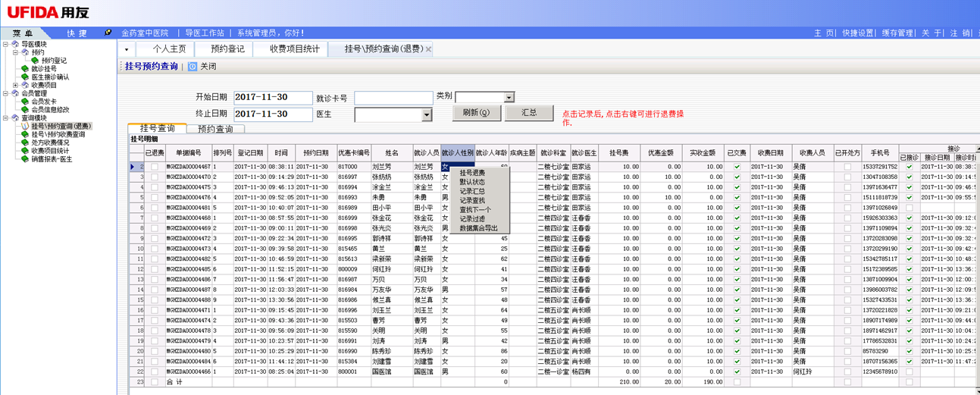Click the green book icon for 会员发卡

click(x=25, y=102)
